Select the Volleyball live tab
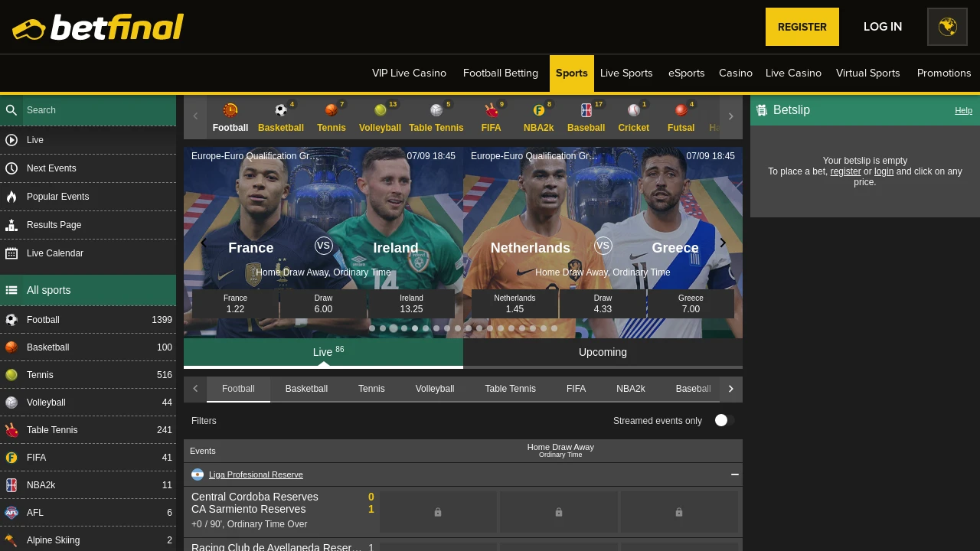This screenshot has width=980, height=551. [x=435, y=389]
